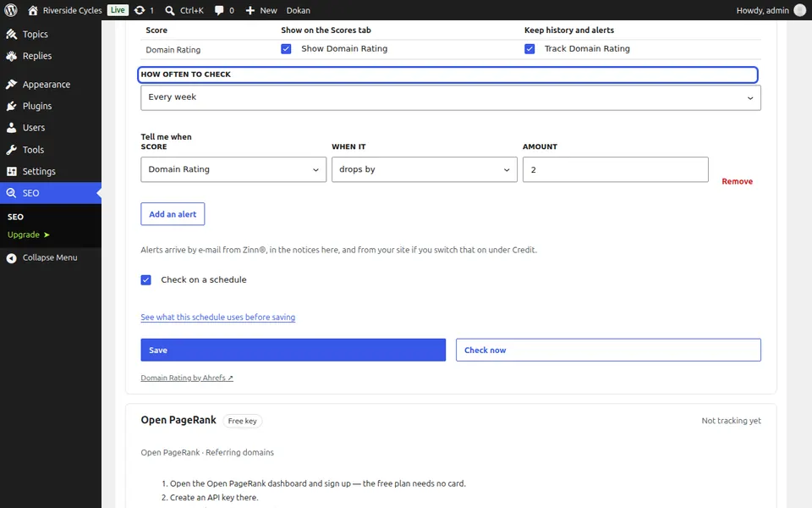Open the Howdy, admin account menu

click(771, 10)
